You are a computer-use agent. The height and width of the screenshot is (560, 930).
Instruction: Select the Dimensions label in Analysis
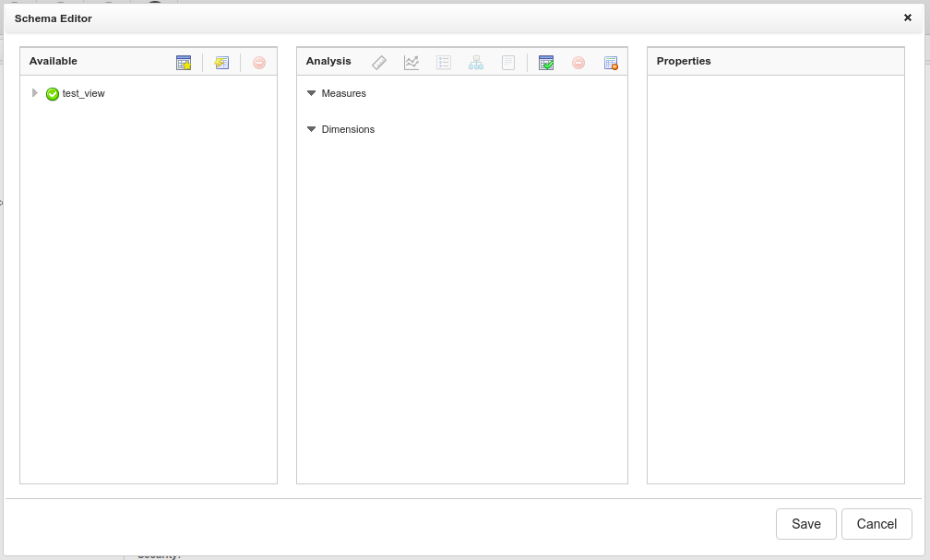(x=348, y=129)
